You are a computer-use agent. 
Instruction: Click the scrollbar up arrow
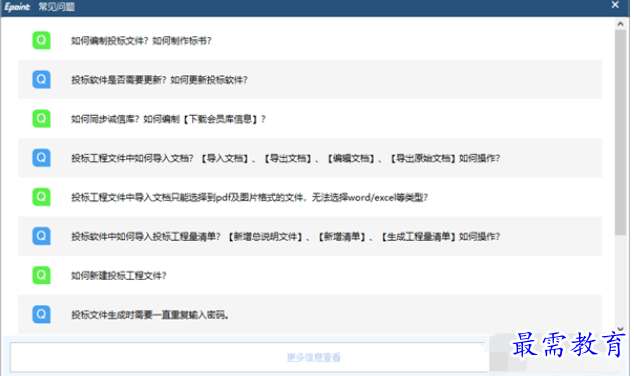pyautogui.click(x=621, y=24)
